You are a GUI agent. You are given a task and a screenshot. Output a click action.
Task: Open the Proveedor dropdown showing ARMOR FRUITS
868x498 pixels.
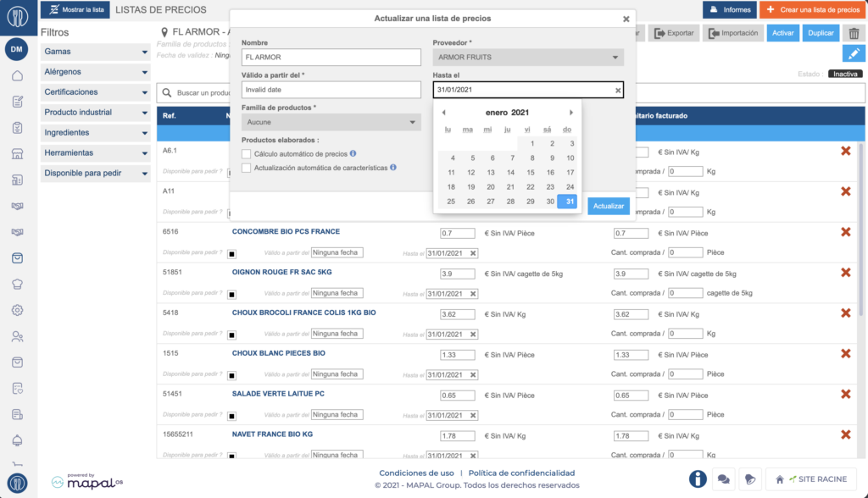pyautogui.click(x=528, y=57)
